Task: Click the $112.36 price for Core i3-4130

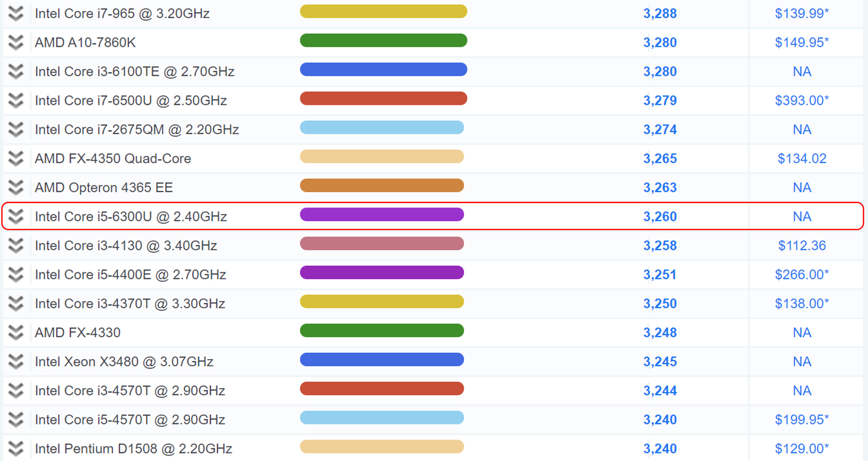Action: pyautogui.click(x=802, y=245)
